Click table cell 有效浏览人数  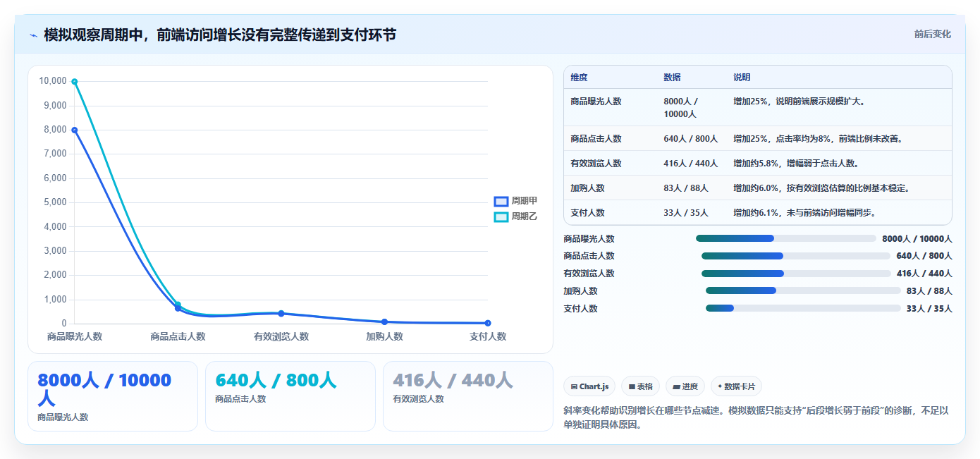click(596, 164)
